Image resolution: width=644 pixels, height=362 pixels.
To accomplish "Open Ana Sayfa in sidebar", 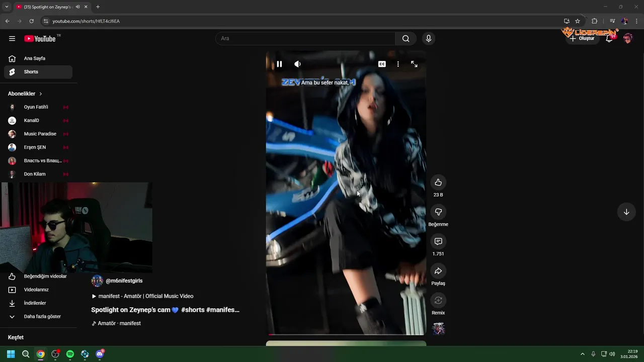I will coord(38,58).
